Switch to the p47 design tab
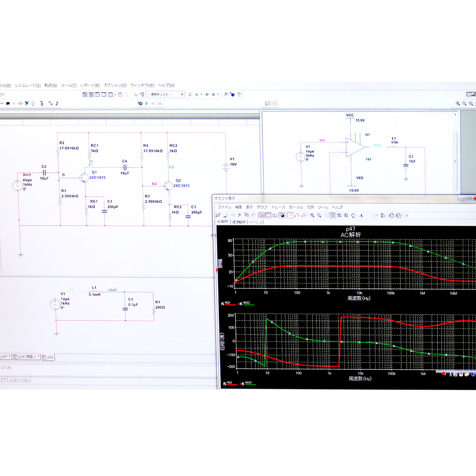This screenshot has width=476, height=476. point(5,357)
